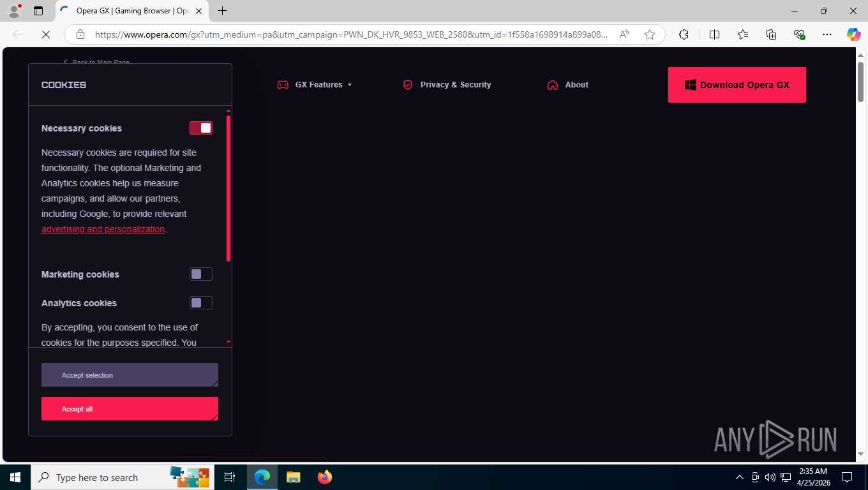
Task: Open File Explorer from the taskbar
Action: pyautogui.click(x=293, y=477)
